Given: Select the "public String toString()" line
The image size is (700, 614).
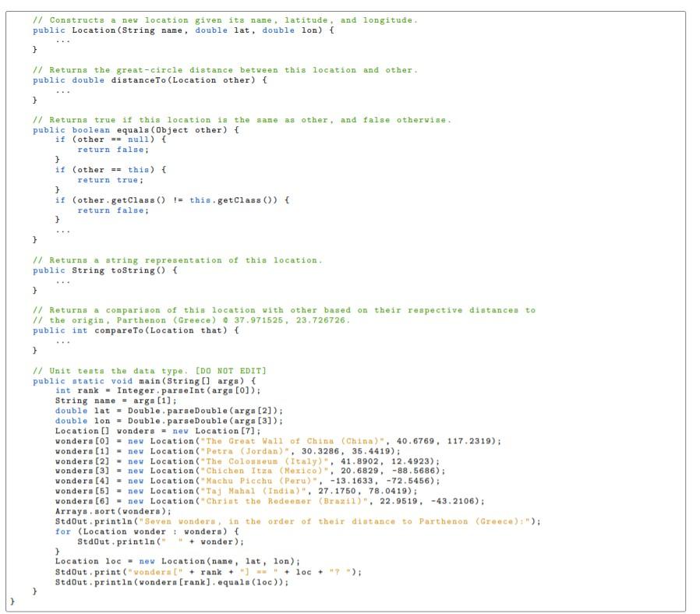Looking at the screenshot, I should 105,270.
